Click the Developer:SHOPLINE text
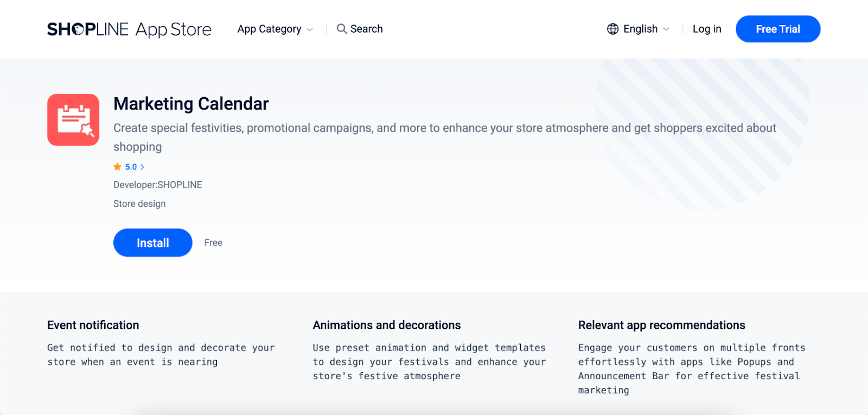 tap(157, 185)
